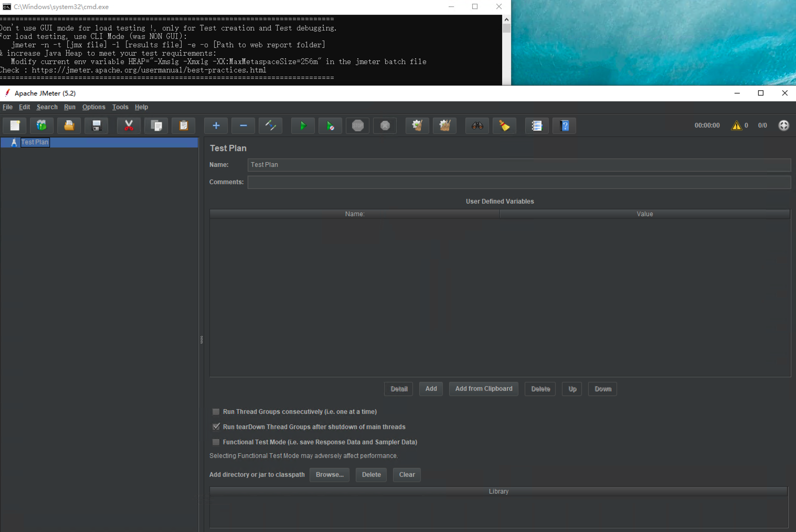Screen dimensions: 796x532
Task: Click the Add from Clipboard button
Action: (x=484, y=389)
